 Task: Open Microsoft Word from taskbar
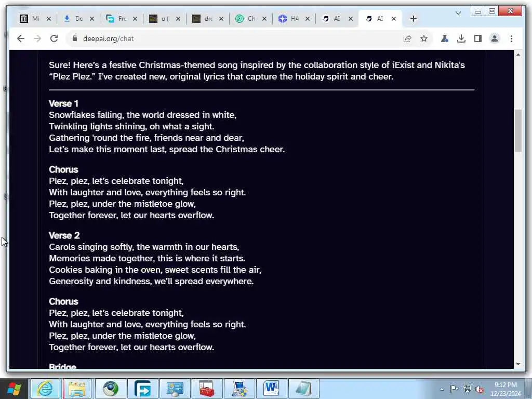[x=271, y=389]
